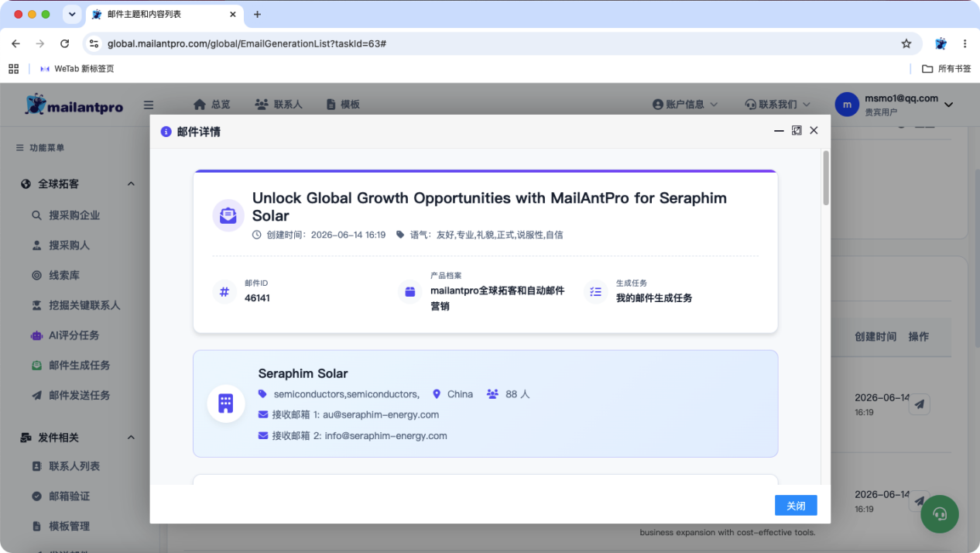Click the semiconductors tags text
Screen dimensions: 980x553
point(346,394)
